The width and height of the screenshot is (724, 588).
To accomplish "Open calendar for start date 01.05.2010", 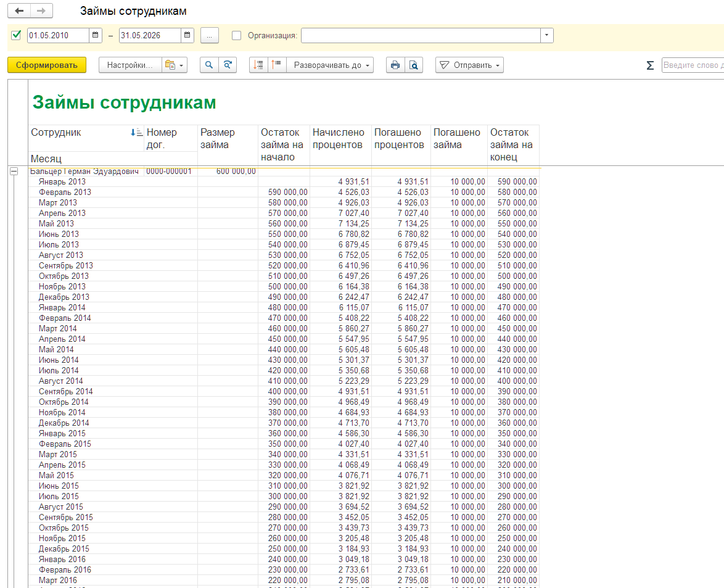I will 95,35.
